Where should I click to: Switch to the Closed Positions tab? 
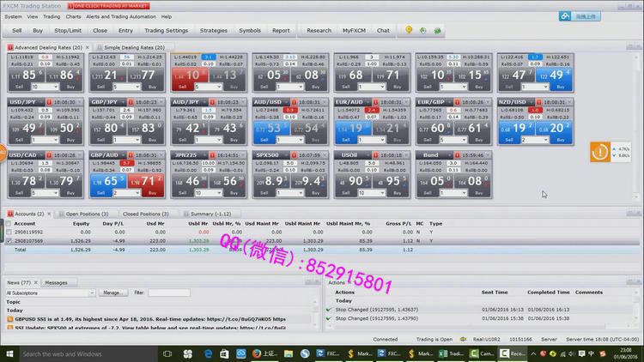tap(141, 214)
